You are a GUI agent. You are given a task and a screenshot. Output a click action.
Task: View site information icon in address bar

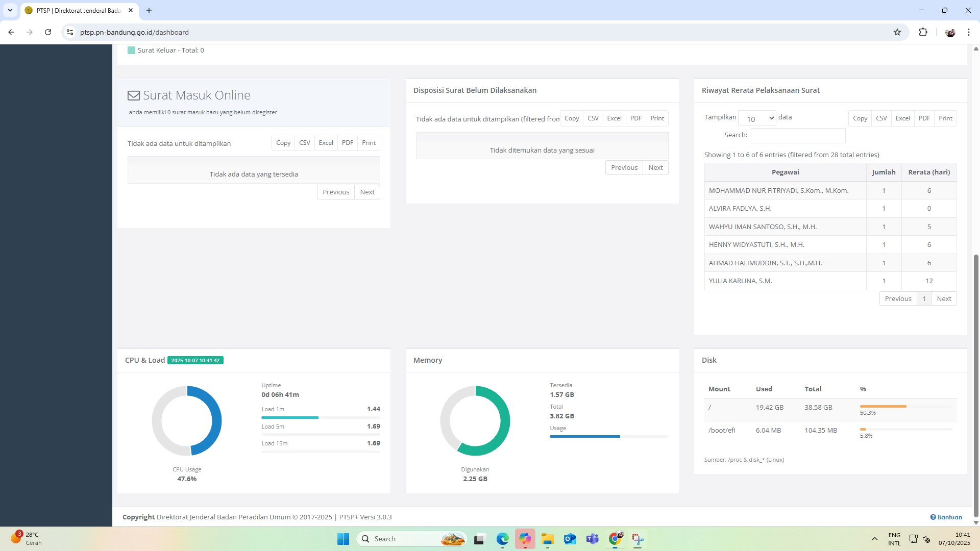pos(70,32)
